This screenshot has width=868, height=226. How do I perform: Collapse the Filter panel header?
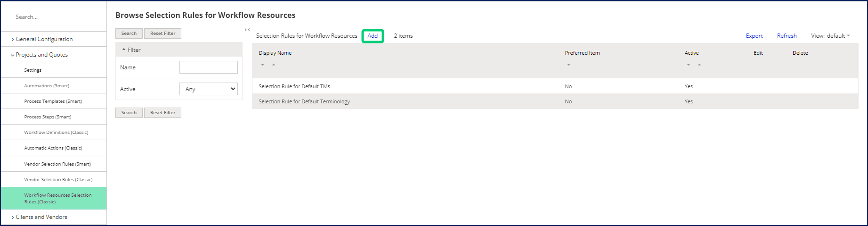[179, 50]
